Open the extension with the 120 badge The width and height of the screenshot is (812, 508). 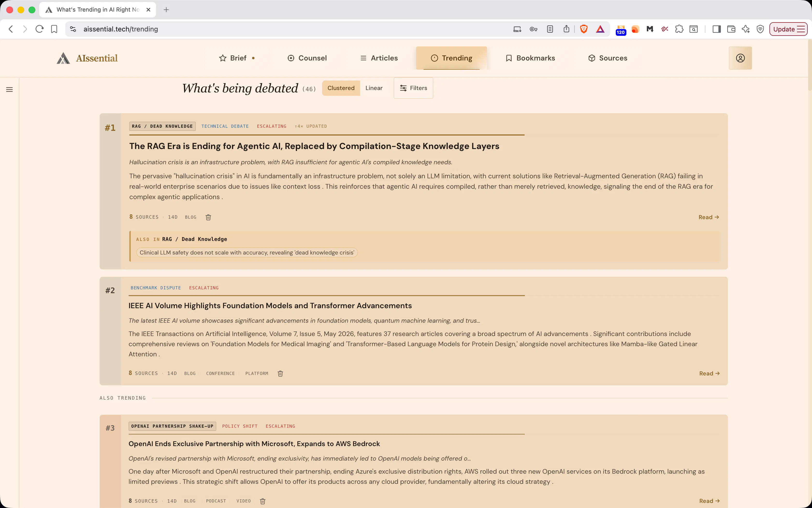(x=621, y=30)
